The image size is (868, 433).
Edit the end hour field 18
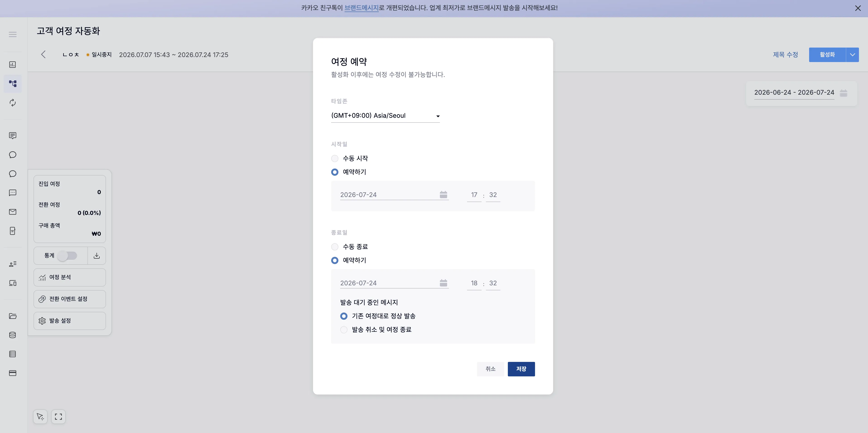474,283
